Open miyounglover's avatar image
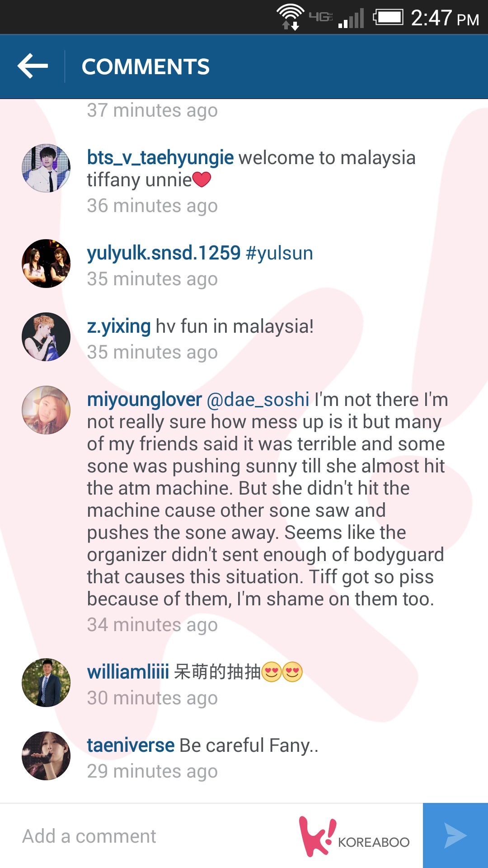This screenshot has width=488, height=868. 46,410
